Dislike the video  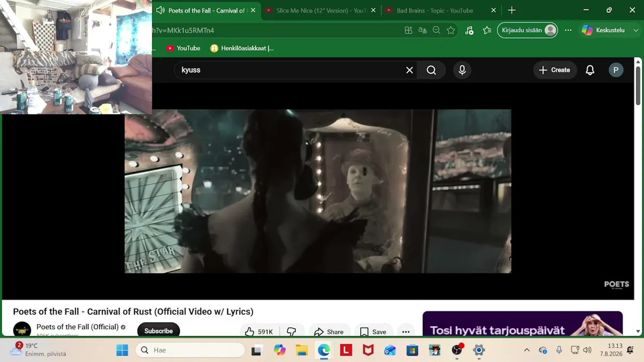click(291, 331)
